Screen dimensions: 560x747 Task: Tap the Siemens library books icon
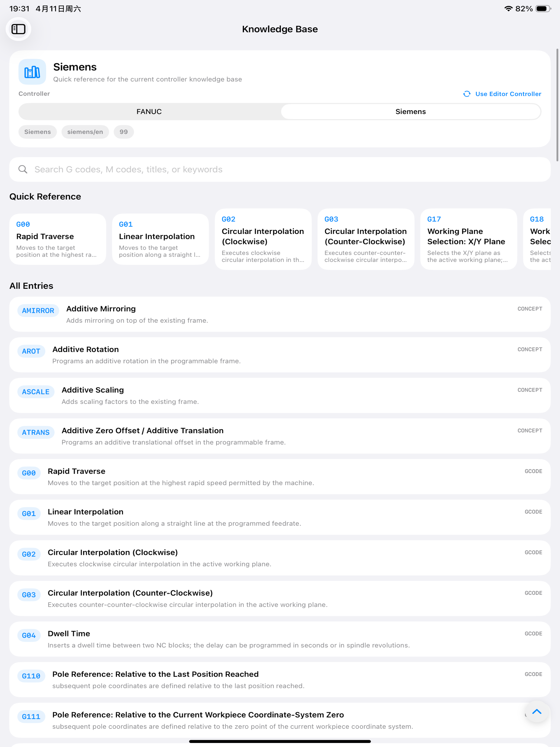[32, 72]
